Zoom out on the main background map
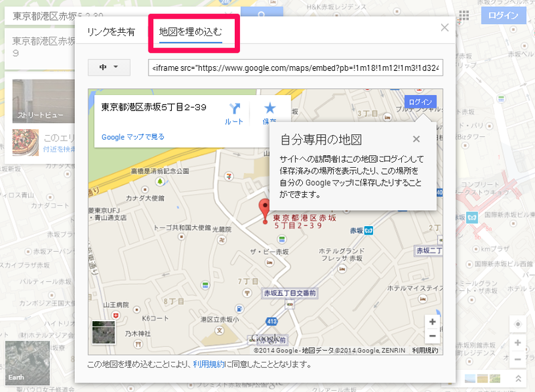Screen dimensions: 535x392 point(518,359)
